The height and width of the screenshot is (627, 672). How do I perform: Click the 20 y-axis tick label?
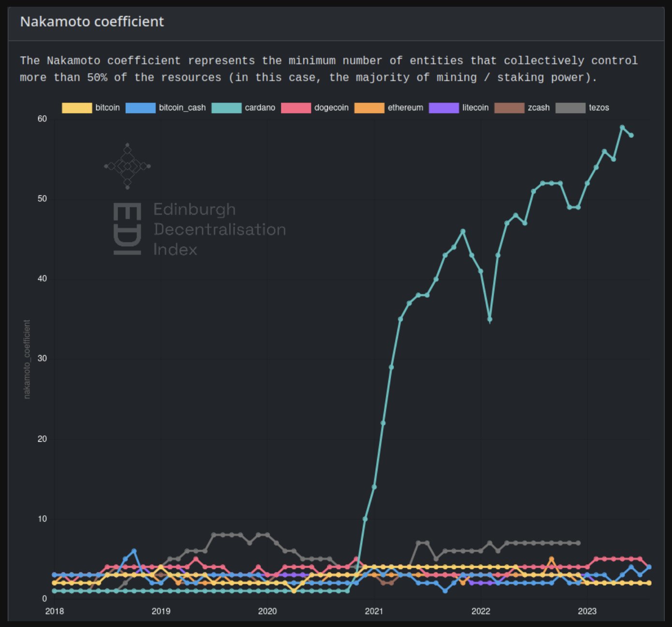tap(42, 439)
